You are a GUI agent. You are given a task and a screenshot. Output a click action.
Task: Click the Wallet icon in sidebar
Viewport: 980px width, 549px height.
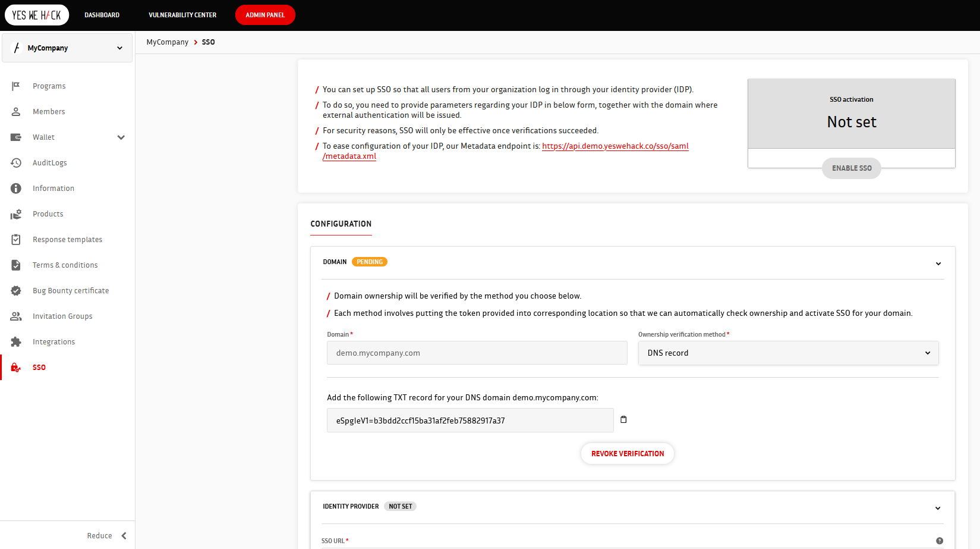point(16,137)
